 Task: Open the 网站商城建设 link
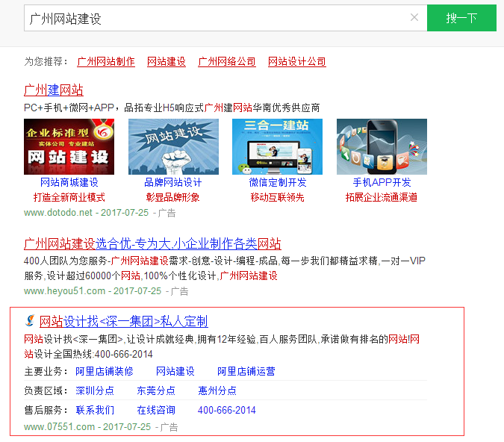(x=69, y=183)
